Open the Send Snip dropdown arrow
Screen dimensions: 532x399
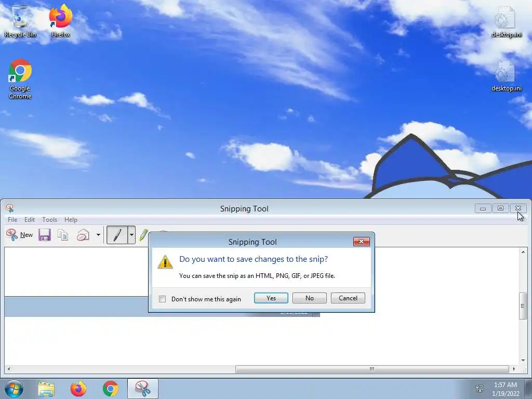point(98,235)
